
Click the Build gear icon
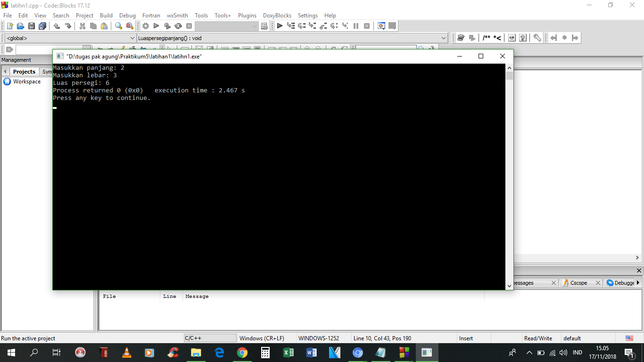pos(146,26)
